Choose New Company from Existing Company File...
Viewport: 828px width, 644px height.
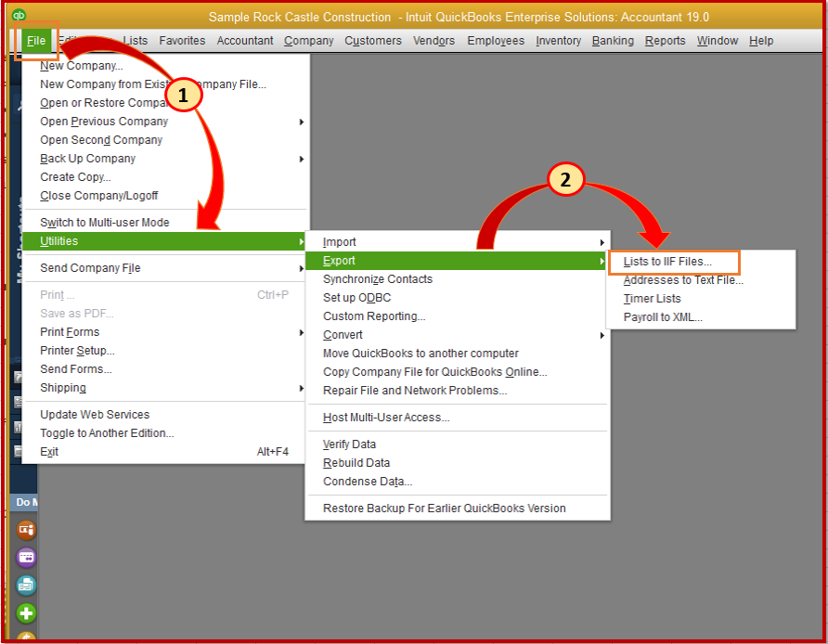(153, 84)
